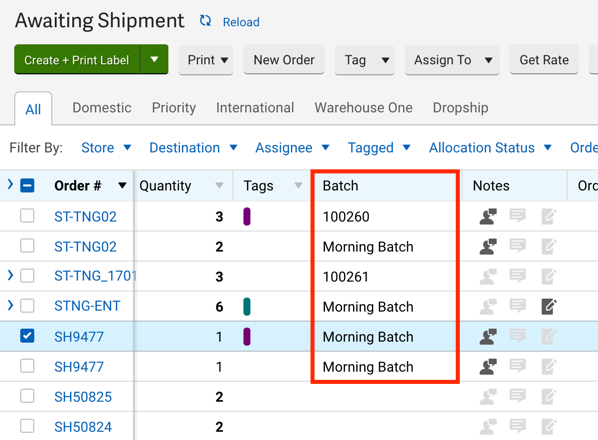The image size is (598, 440).
Task: Click customer notes icon on unchecked SH9477 row
Action: (x=488, y=367)
